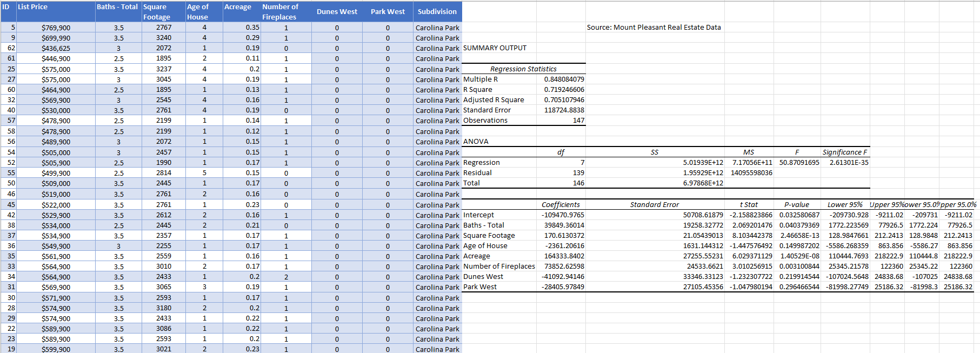The width and height of the screenshot is (980, 353).
Task: Click Dunes West P-value 0.219914544
Action: 799,277
